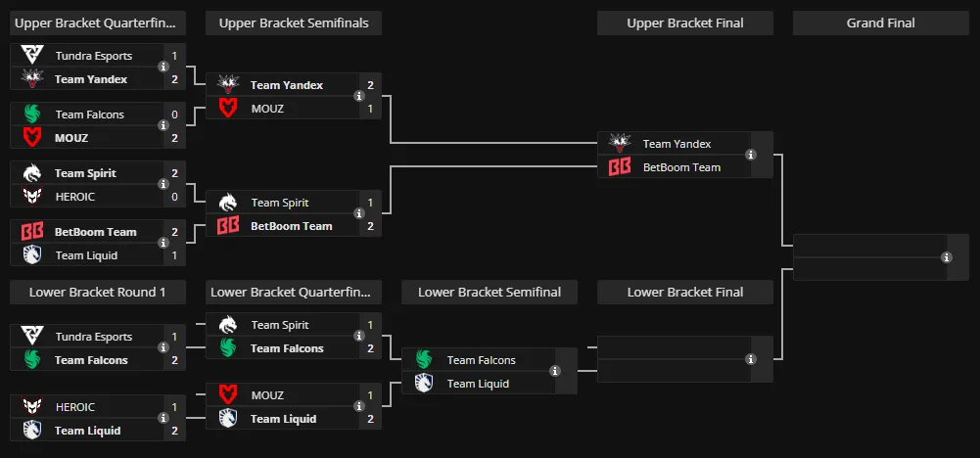Open Team Liquid in Lower Bracket Semifinal
The image size is (980, 458).
[x=478, y=384]
